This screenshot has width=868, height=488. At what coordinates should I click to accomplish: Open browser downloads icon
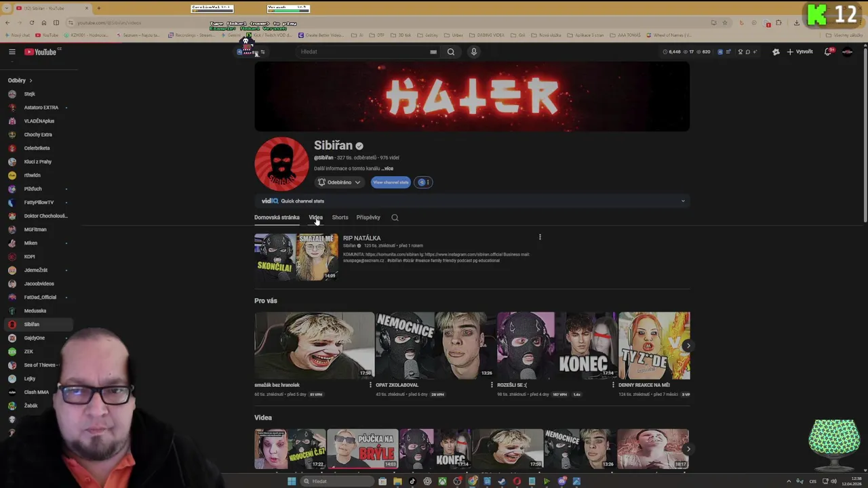(797, 22)
